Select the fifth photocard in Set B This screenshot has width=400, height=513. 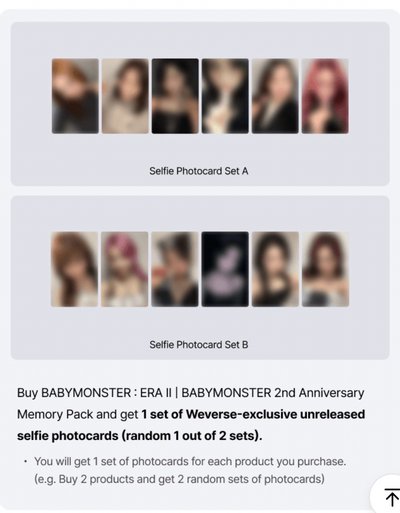[275, 269]
